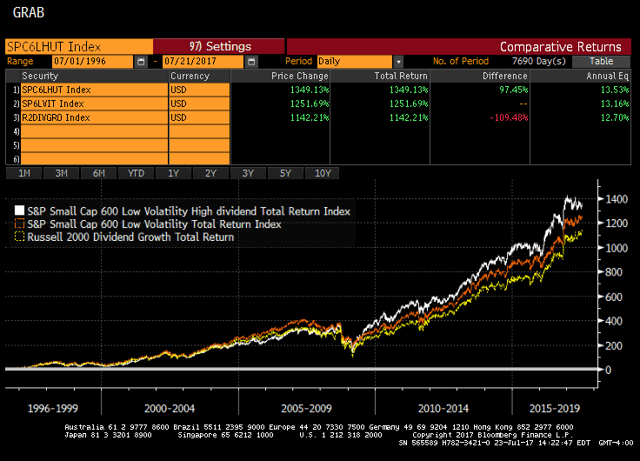640x461 pixels.
Task: Click the GRAB label at top
Action: pyautogui.click(x=28, y=13)
